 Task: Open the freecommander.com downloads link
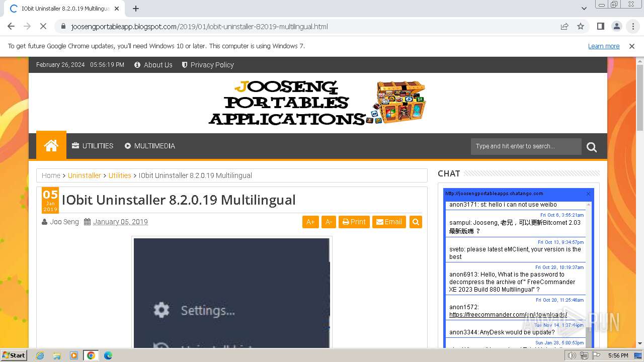tap(508, 315)
